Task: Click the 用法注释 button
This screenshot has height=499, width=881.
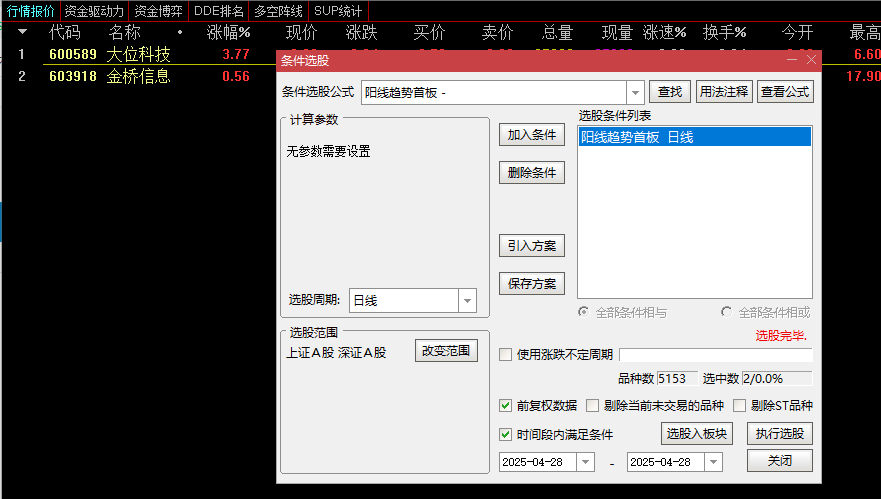Action: coord(724,92)
